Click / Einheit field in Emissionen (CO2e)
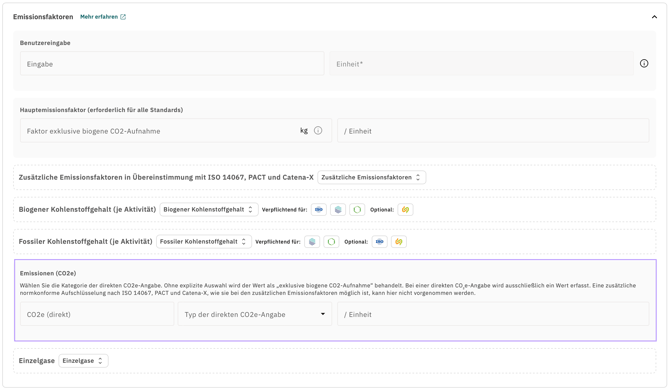The width and height of the screenshot is (670, 392). coord(493,314)
